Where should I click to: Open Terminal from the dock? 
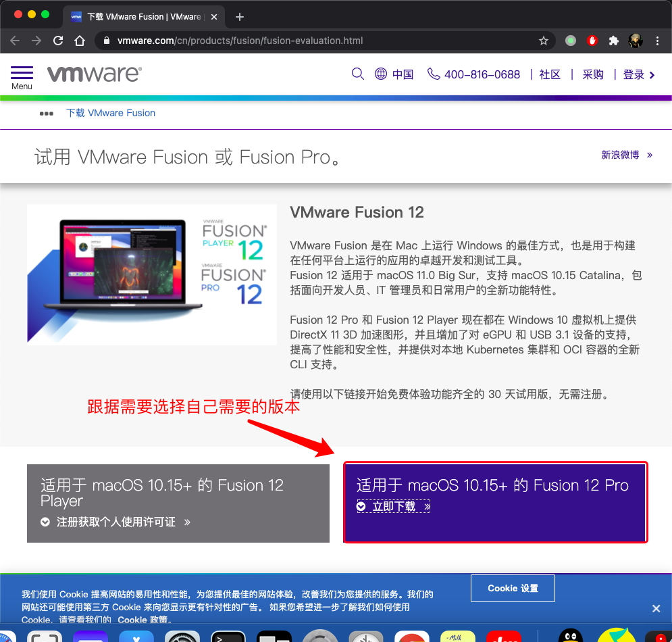click(228, 637)
